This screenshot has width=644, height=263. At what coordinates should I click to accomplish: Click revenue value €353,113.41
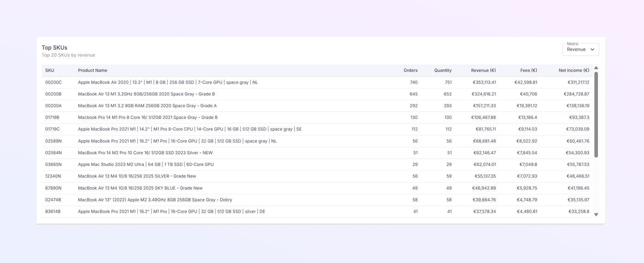(483, 83)
